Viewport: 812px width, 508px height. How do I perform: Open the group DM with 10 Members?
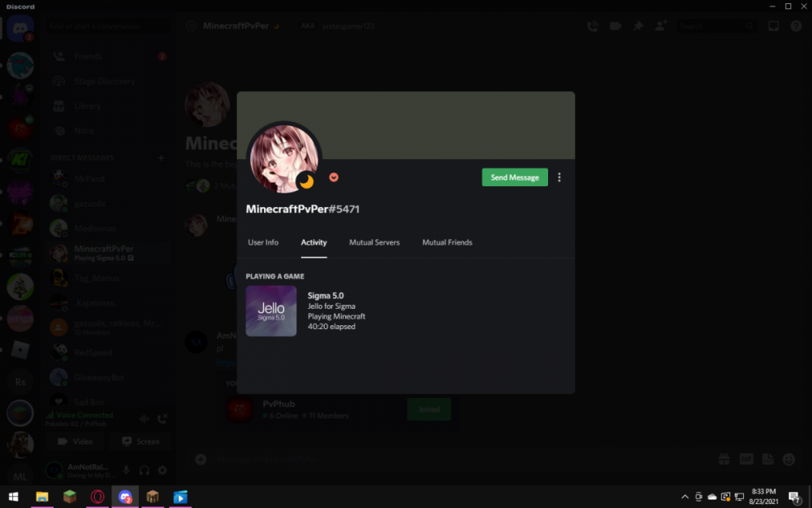point(108,328)
